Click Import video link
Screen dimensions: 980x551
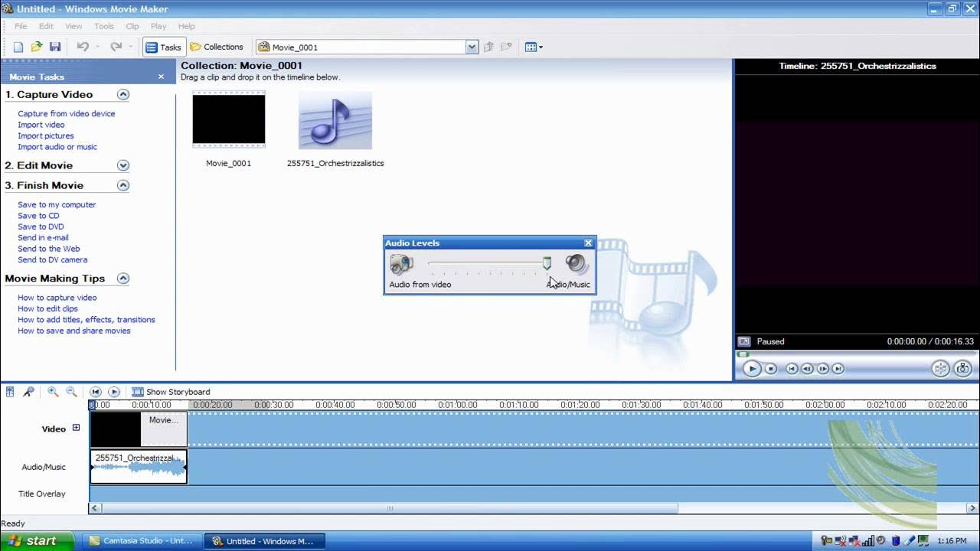click(x=41, y=125)
